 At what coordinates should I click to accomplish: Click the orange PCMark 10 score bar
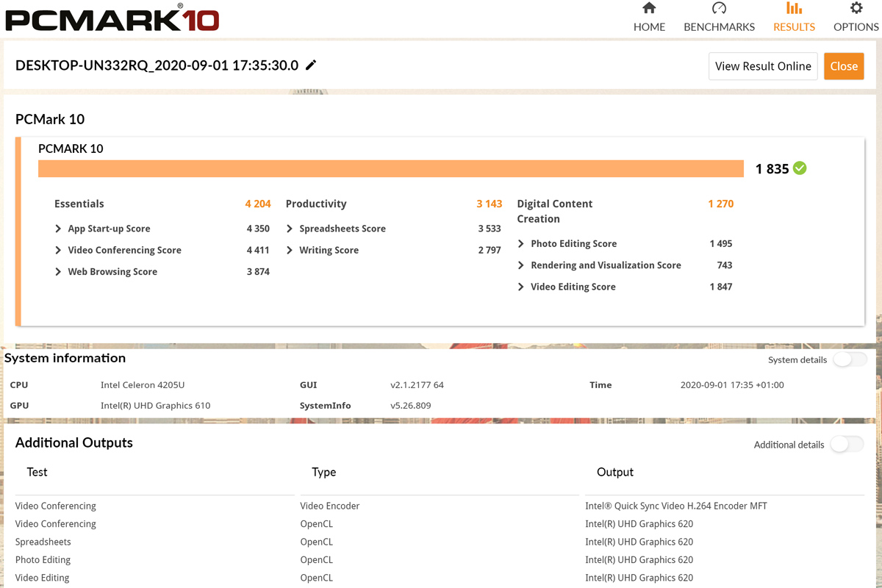(391, 168)
